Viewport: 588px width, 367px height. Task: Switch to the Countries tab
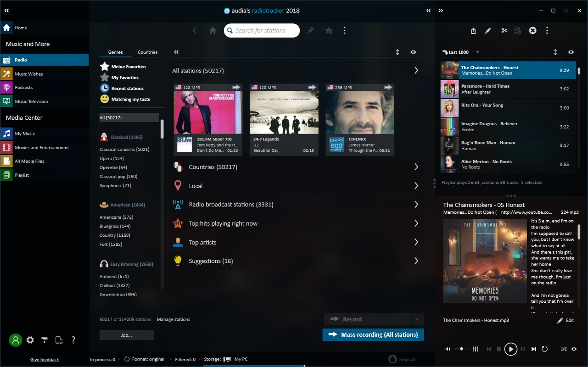click(148, 52)
